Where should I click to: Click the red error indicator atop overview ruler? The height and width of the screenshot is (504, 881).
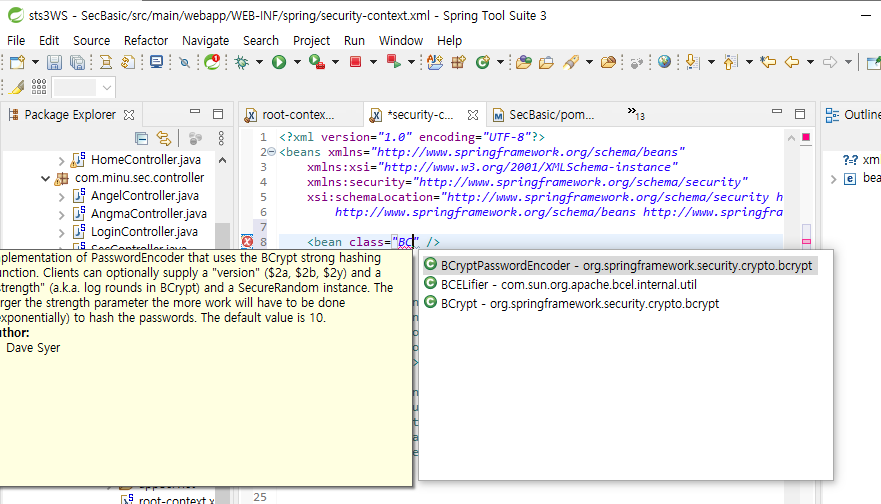click(x=806, y=137)
